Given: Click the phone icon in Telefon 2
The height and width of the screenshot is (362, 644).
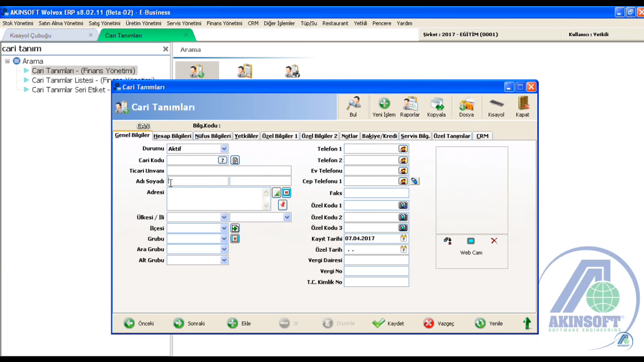Looking at the screenshot, I should (403, 160).
